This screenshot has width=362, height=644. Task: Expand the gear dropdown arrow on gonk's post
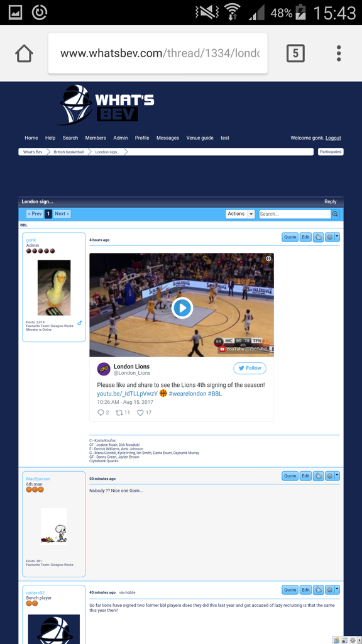[337, 237]
